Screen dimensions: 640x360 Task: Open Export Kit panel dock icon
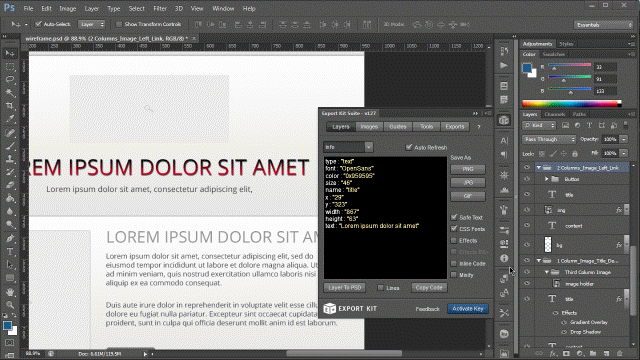coord(504,120)
